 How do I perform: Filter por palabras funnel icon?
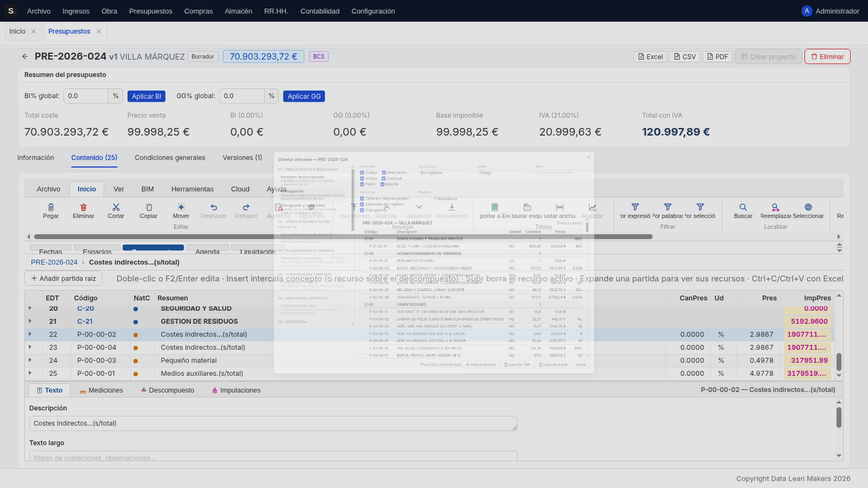click(668, 207)
